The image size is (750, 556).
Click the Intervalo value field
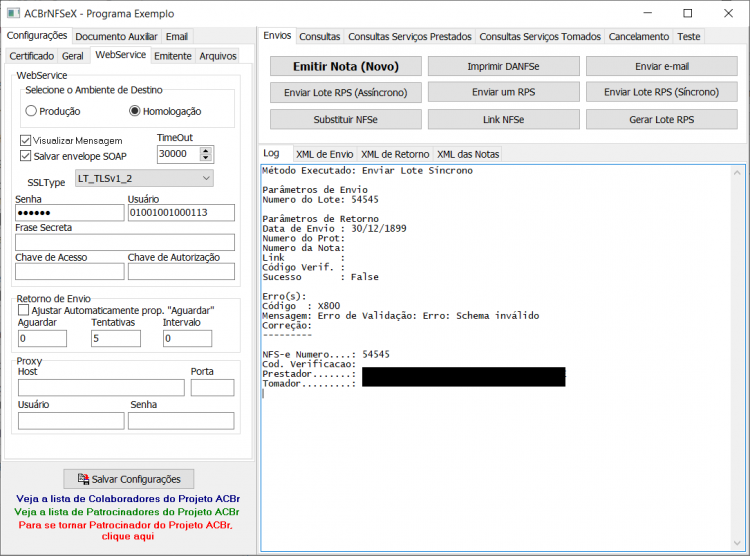pos(188,338)
